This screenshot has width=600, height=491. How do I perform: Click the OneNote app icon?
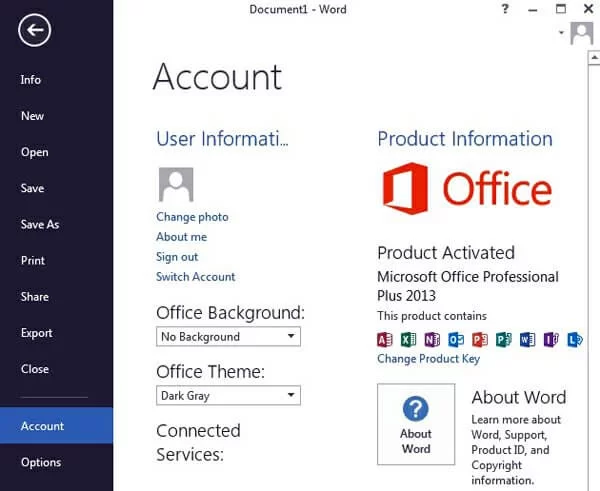[x=432, y=339]
